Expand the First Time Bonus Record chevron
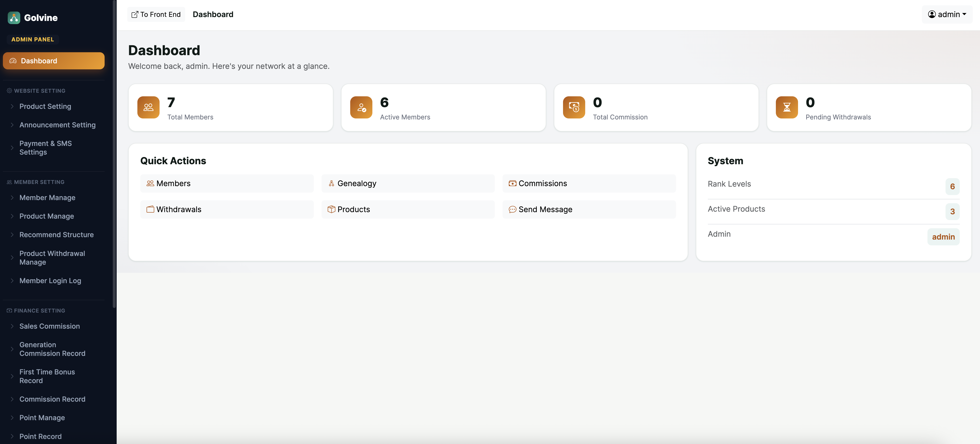Image resolution: width=980 pixels, height=444 pixels. click(x=12, y=376)
